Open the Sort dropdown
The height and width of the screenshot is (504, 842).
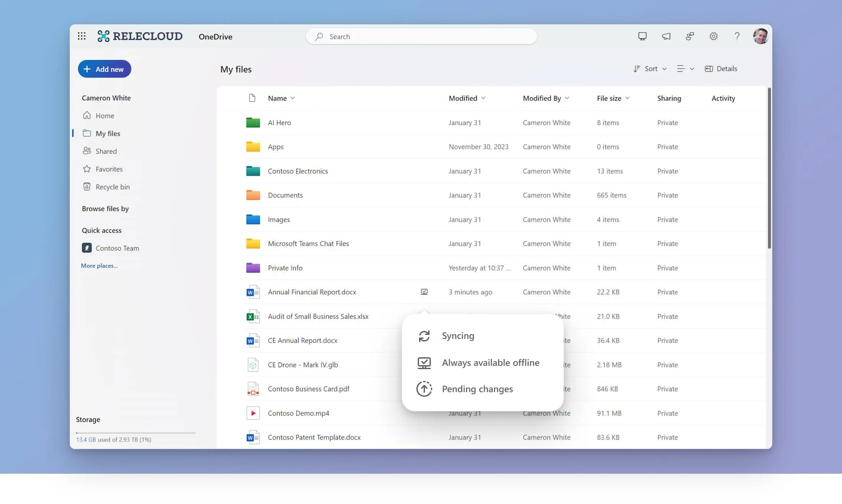point(649,69)
